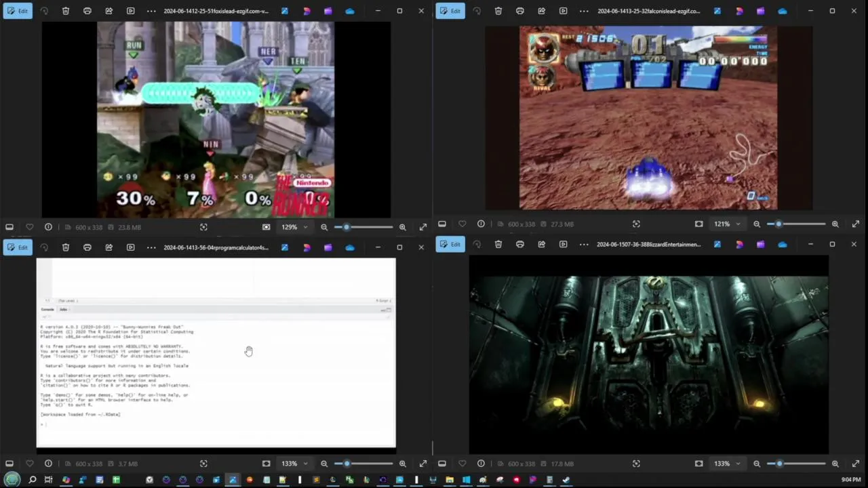The width and height of the screenshot is (868, 488).
Task: Open taskbar Search magnifier
Action: 32,480
